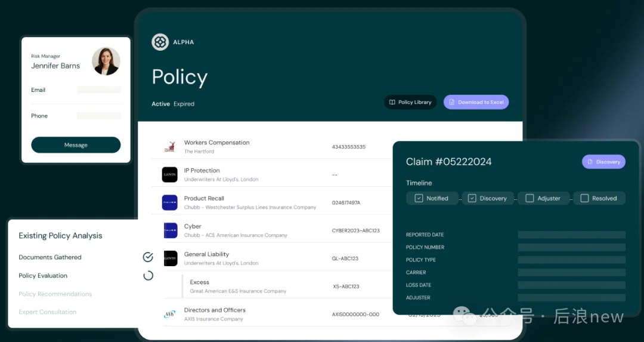Open the Directors and Officers policy
The height and width of the screenshot is (342, 644).
pos(215,310)
